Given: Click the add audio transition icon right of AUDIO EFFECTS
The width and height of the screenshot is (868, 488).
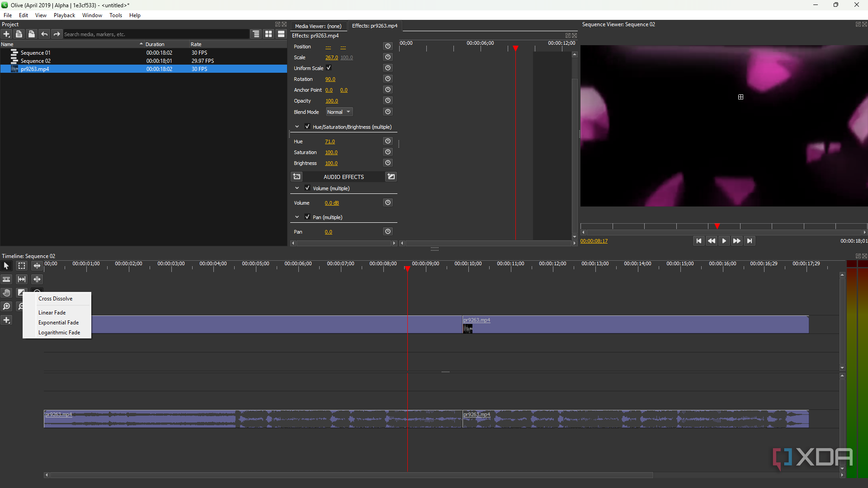Looking at the screenshot, I should click(391, 177).
